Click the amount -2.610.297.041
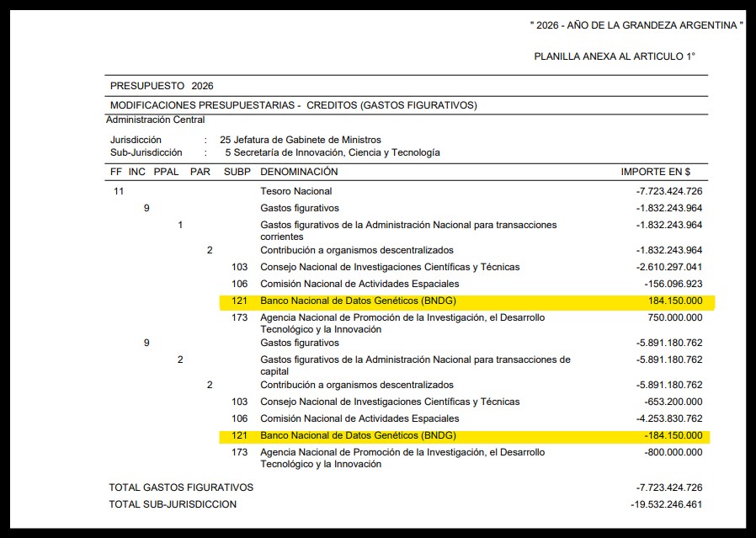The width and height of the screenshot is (756, 538). point(668,267)
